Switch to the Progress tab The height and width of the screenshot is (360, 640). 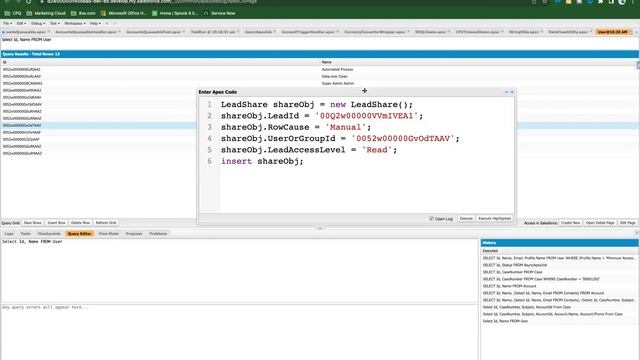[x=134, y=234]
